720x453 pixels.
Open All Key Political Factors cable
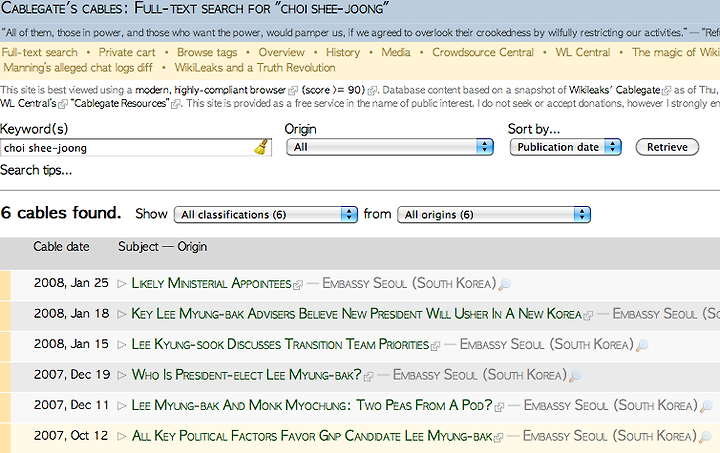(x=312, y=436)
